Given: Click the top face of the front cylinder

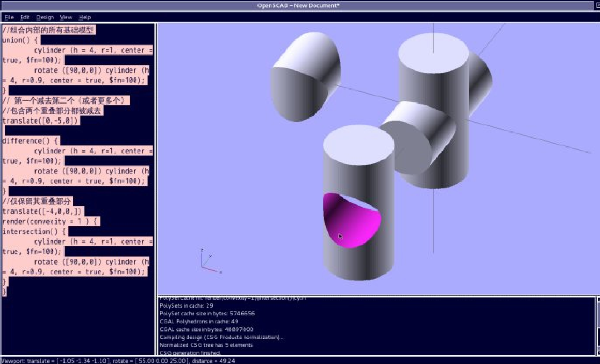Looking at the screenshot, I should pos(358,144).
